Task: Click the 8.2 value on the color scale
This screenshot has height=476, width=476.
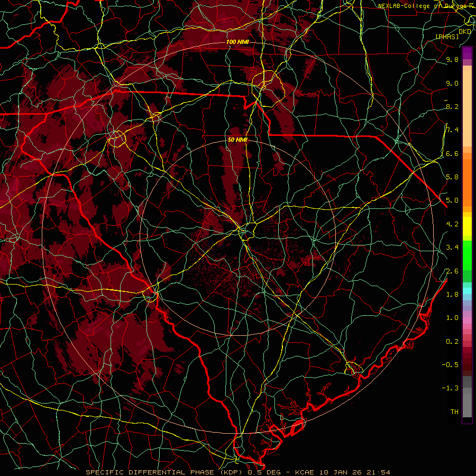Action: tap(452, 106)
